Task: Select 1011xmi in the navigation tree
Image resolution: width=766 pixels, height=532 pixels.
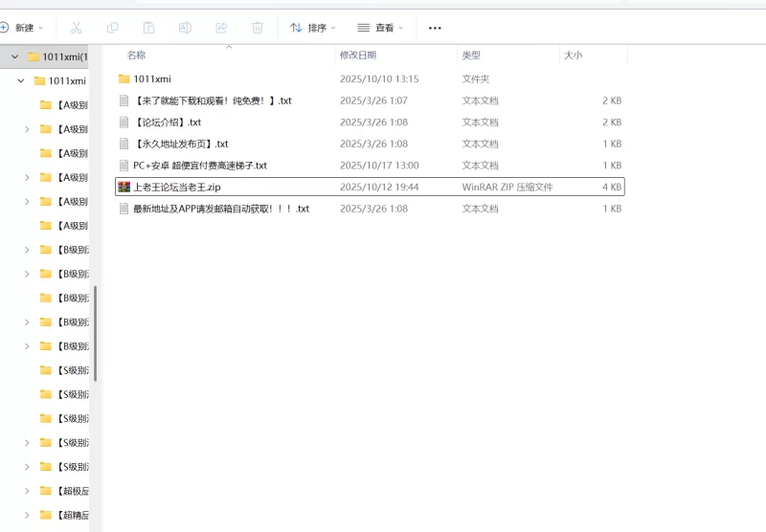Action: click(x=67, y=80)
